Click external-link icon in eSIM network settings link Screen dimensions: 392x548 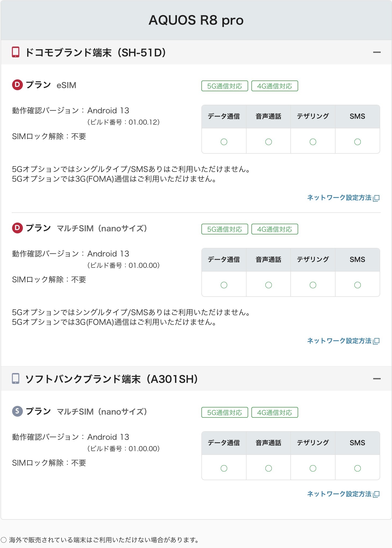pyautogui.click(x=376, y=198)
